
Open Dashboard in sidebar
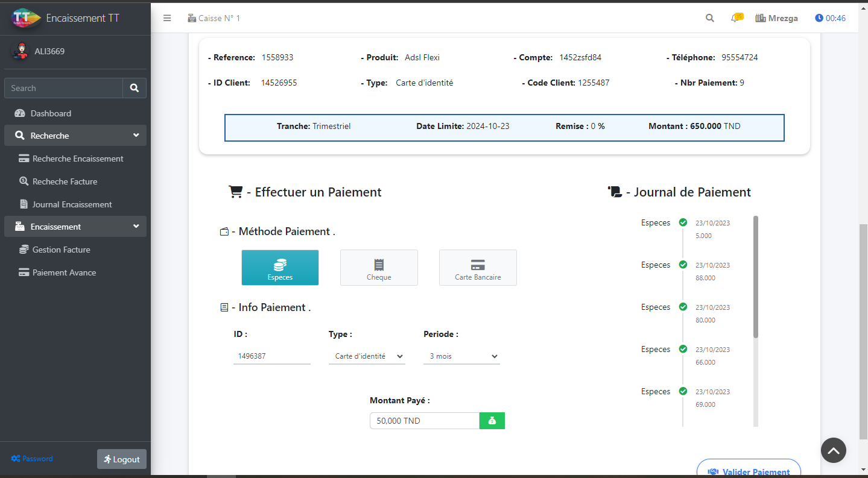[75, 113]
